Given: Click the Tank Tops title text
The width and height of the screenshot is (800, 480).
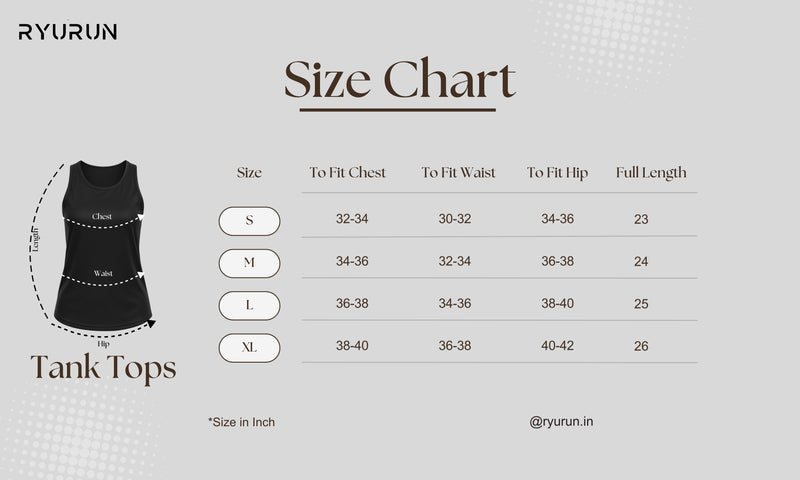Looking at the screenshot, I should pyautogui.click(x=104, y=367).
